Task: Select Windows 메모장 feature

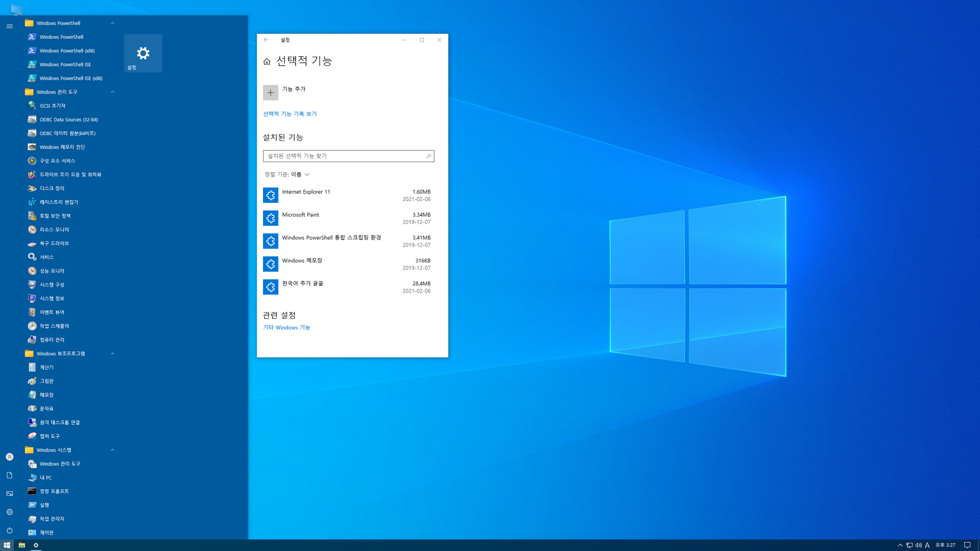Action: (x=349, y=264)
